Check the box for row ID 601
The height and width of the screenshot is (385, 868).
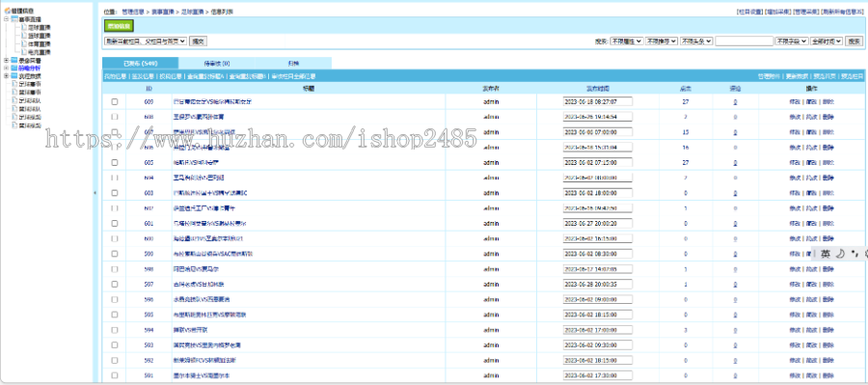click(x=115, y=223)
